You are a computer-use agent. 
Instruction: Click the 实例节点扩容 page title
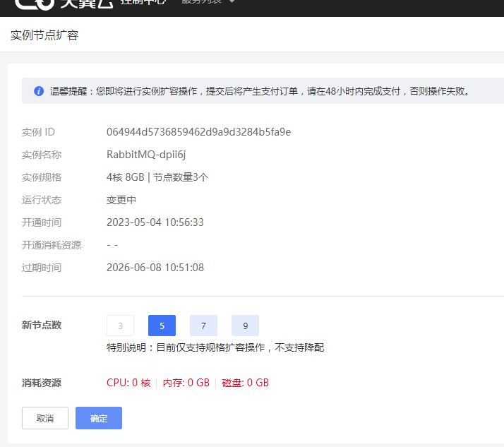point(44,35)
